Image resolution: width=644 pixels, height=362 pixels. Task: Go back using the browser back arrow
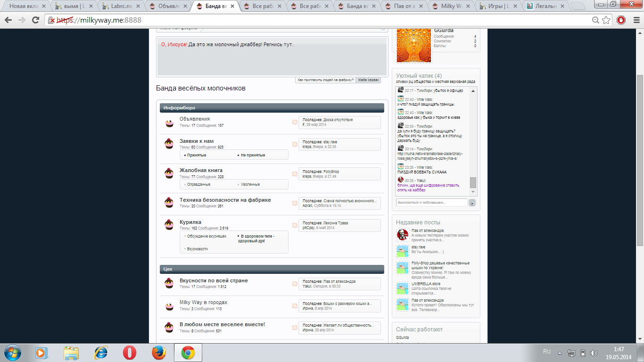coord(9,20)
